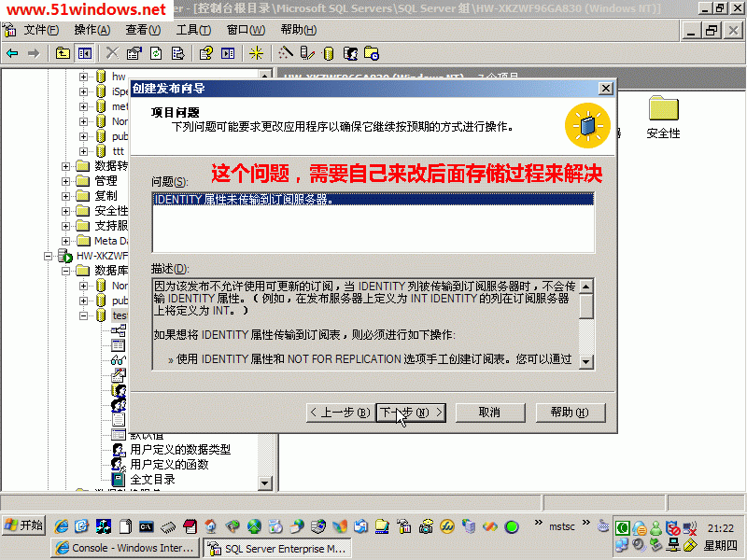Viewport: 747px width, 560px height.
Task: Open the 工具(T) menu
Action: 192,30
